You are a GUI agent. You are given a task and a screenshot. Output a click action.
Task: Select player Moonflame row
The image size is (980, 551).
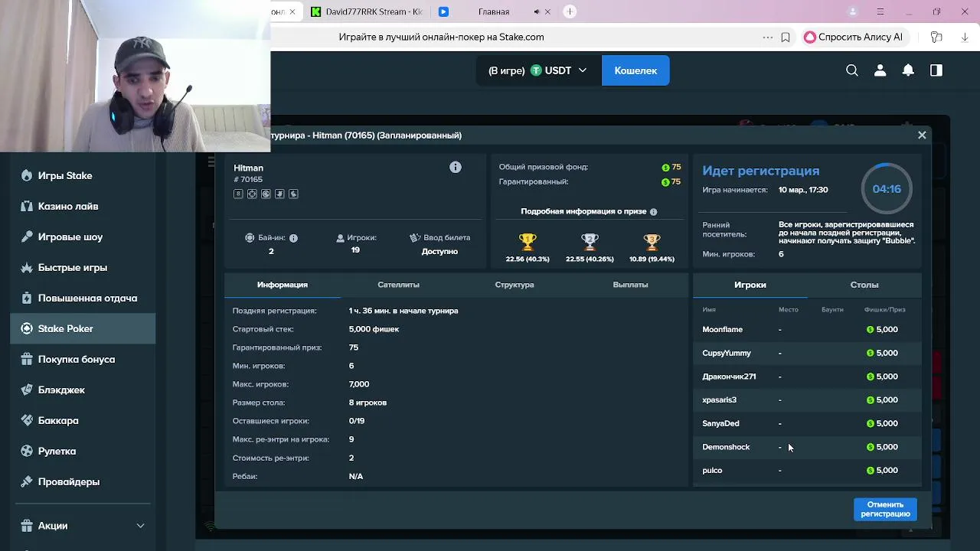point(807,330)
